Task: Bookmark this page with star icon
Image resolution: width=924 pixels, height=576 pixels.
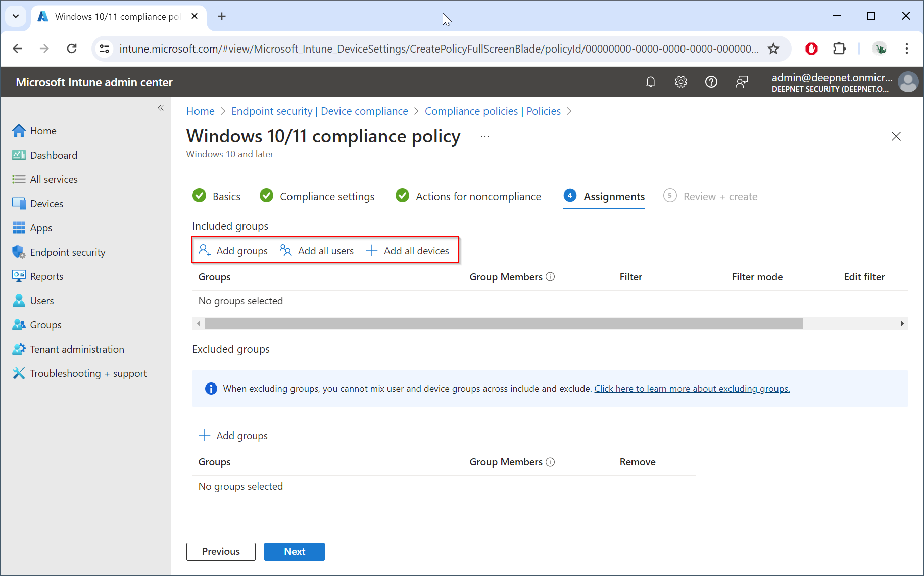Action: tap(773, 49)
